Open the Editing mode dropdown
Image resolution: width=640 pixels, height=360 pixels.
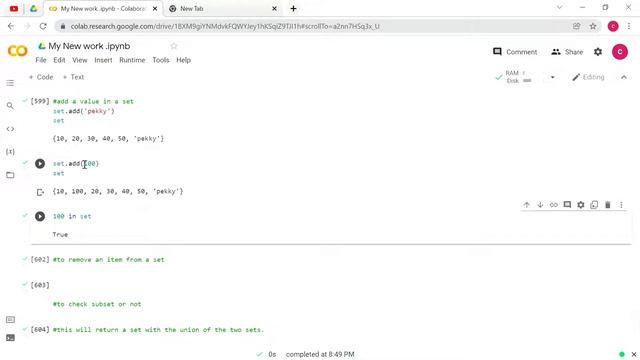point(588,77)
